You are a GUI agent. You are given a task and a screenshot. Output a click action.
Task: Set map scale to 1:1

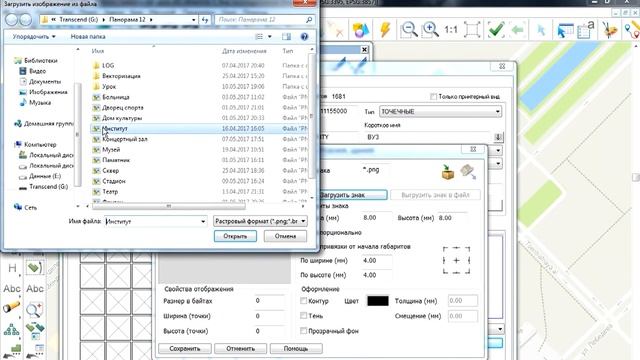(x=451, y=30)
